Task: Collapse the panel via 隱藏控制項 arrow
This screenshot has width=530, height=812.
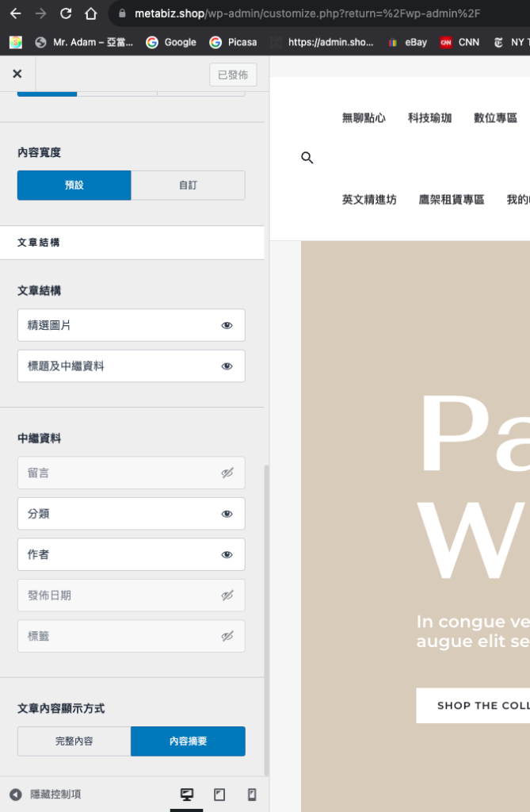Action: pyautogui.click(x=16, y=794)
